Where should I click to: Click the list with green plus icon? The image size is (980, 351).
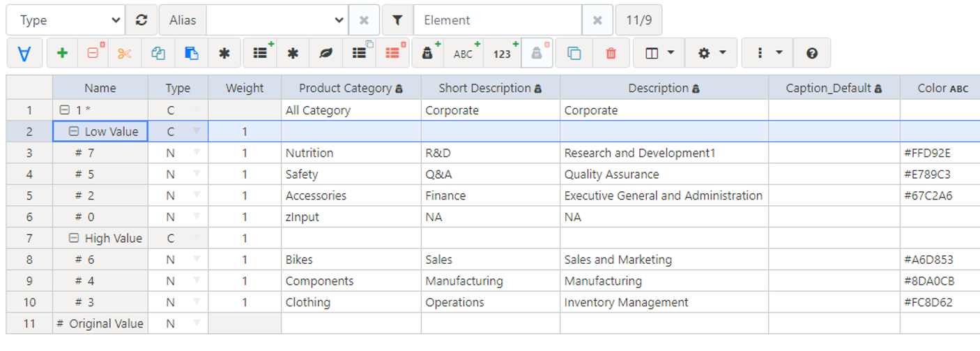click(x=261, y=53)
